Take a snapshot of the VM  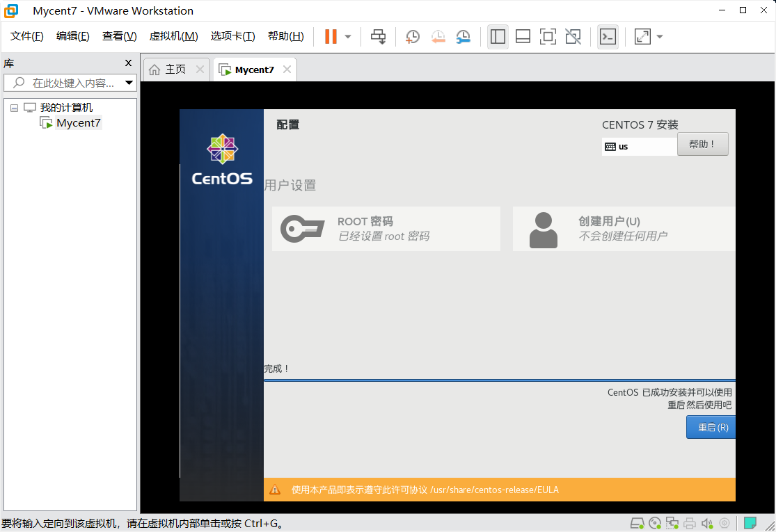[x=412, y=36]
